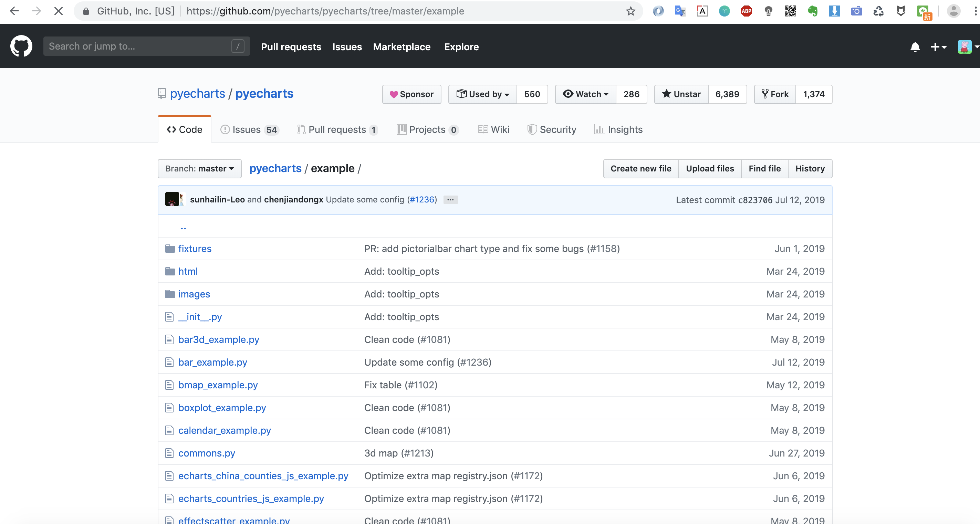This screenshot has width=980, height=524.
Task: Open pull request #1236 link
Action: click(x=422, y=200)
